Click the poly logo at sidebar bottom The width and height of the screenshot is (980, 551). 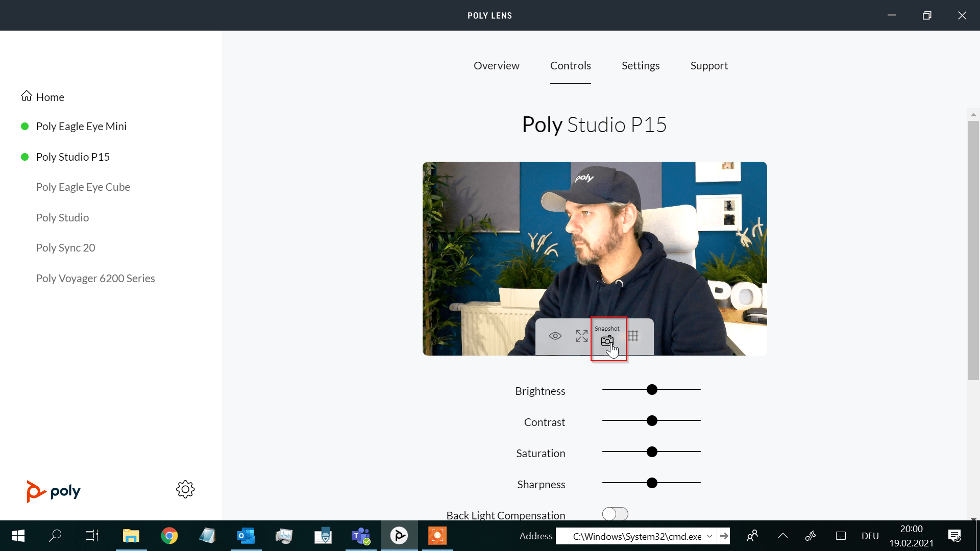pos(53,491)
